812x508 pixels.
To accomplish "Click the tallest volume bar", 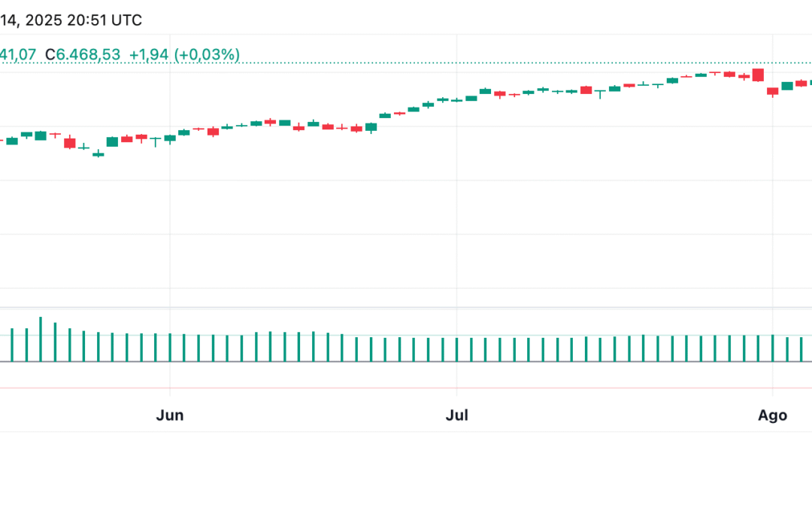I will 40,339.
